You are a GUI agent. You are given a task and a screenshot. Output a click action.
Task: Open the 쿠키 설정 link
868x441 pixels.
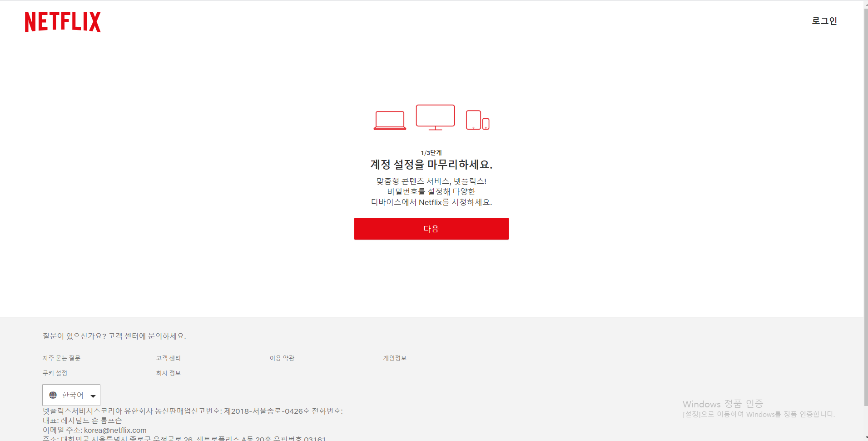coord(55,373)
